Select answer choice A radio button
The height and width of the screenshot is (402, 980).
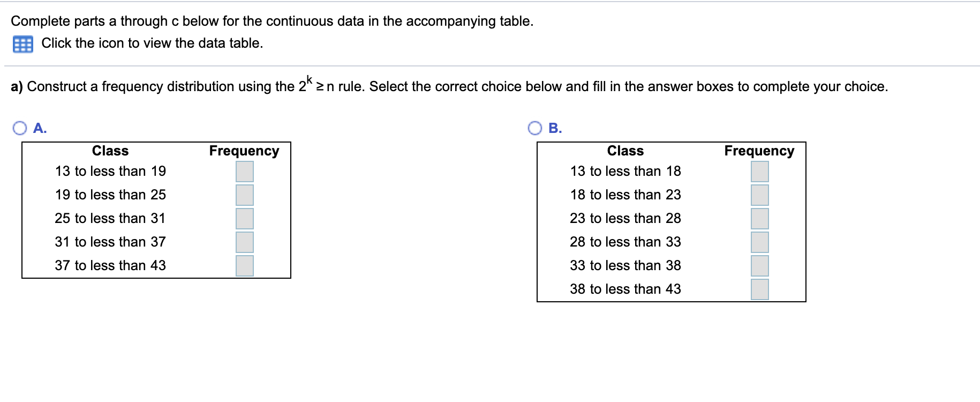[19, 127]
